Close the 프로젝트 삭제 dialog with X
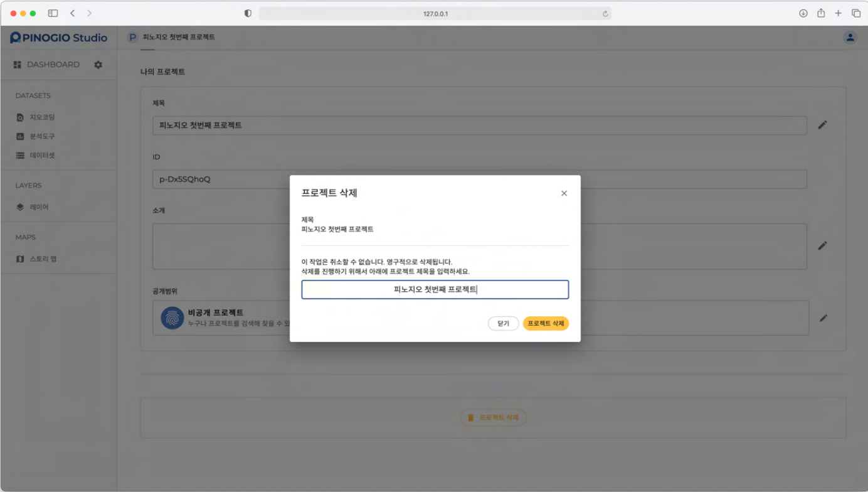Screen dimensions: 868x492 564,193
